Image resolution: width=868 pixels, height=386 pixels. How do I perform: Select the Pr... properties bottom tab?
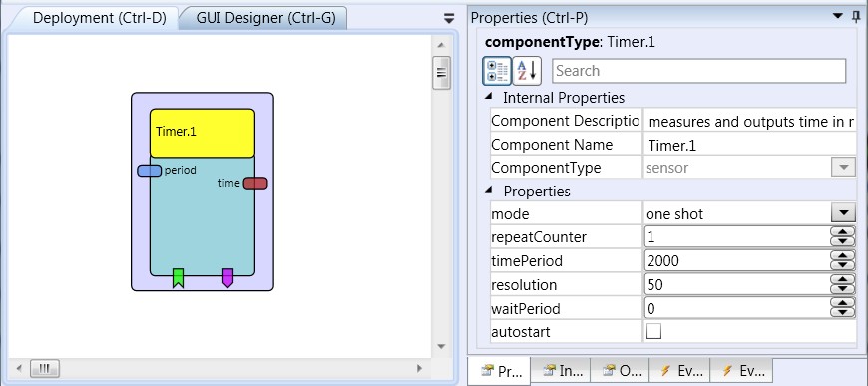pyautogui.click(x=499, y=370)
